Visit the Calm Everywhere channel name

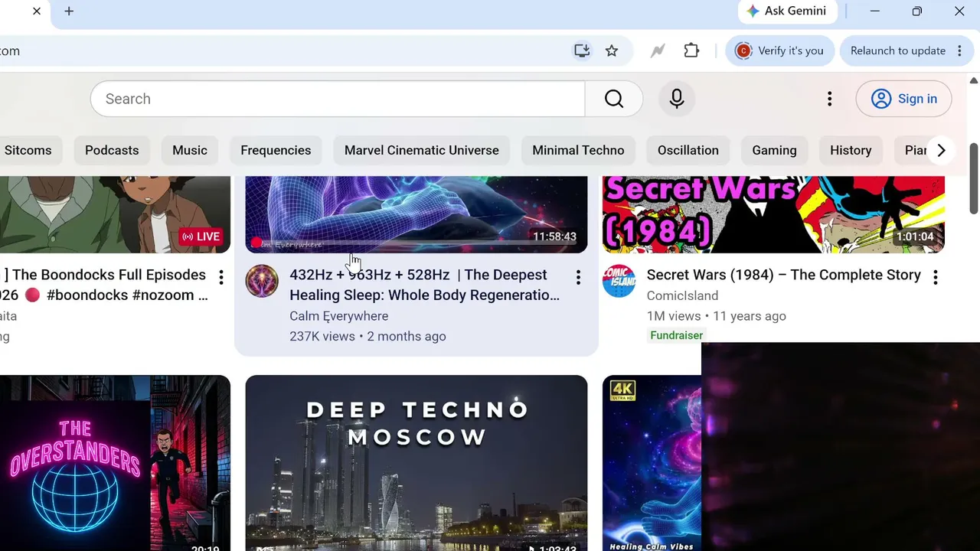click(338, 316)
